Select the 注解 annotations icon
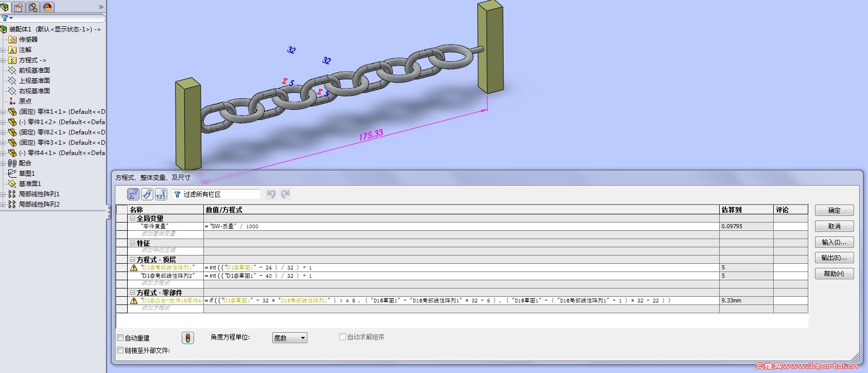This screenshot has width=868, height=373. click(x=13, y=50)
